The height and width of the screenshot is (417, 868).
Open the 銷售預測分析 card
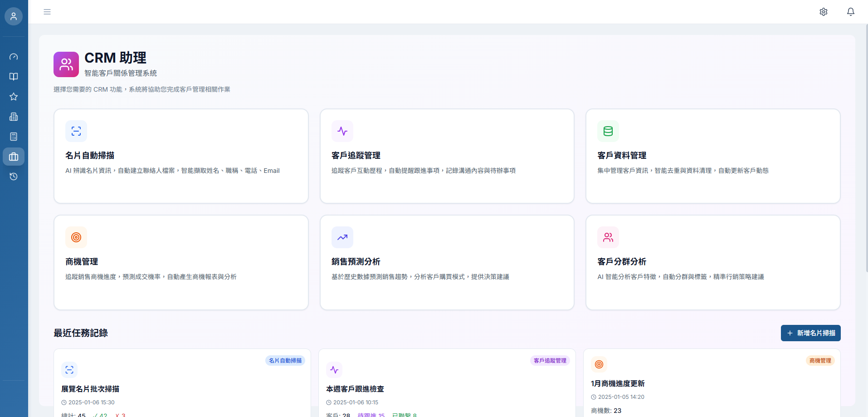[x=447, y=262]
